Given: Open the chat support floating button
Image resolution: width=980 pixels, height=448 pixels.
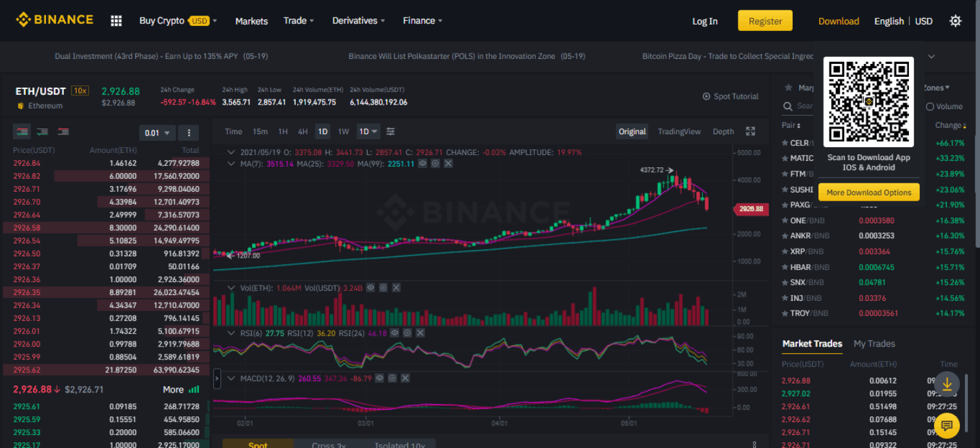Looking at the screenshot, I should tap(947, 425).
